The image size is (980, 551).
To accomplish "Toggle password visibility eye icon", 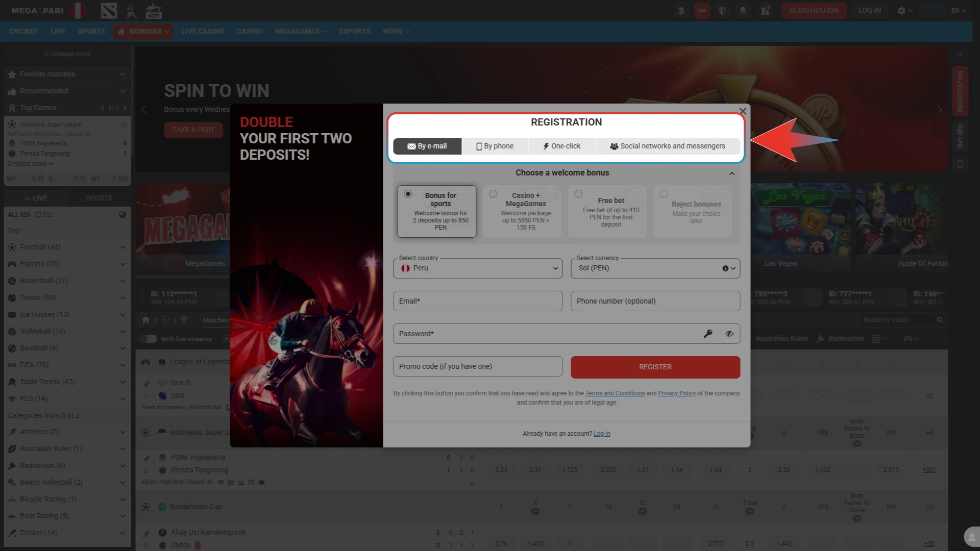I will (x=729, y=334).
